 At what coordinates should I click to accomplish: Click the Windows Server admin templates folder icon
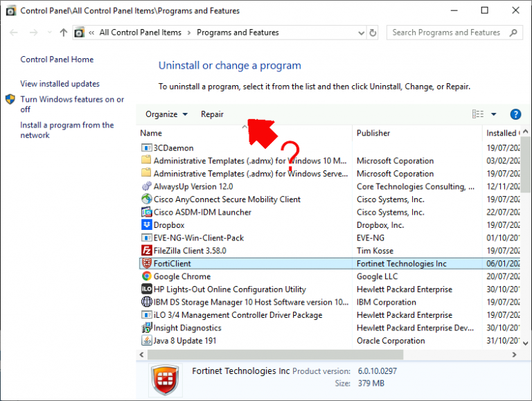tap(146, 173)
